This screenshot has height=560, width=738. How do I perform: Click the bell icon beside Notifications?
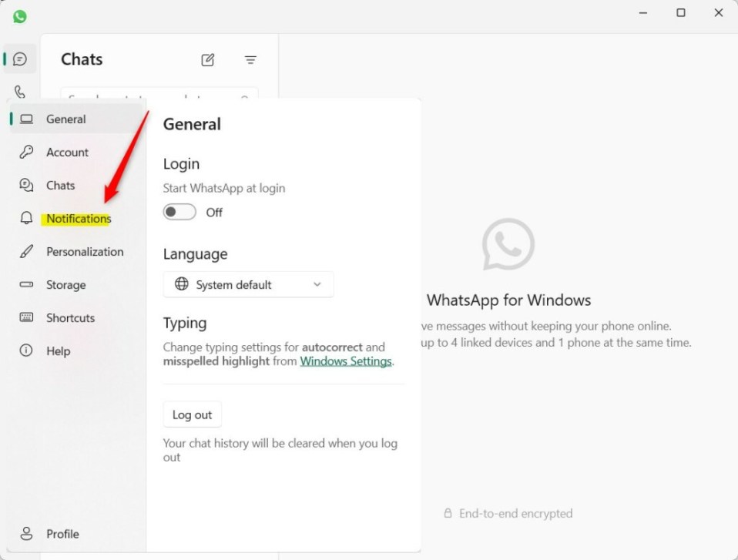(26, 218)
